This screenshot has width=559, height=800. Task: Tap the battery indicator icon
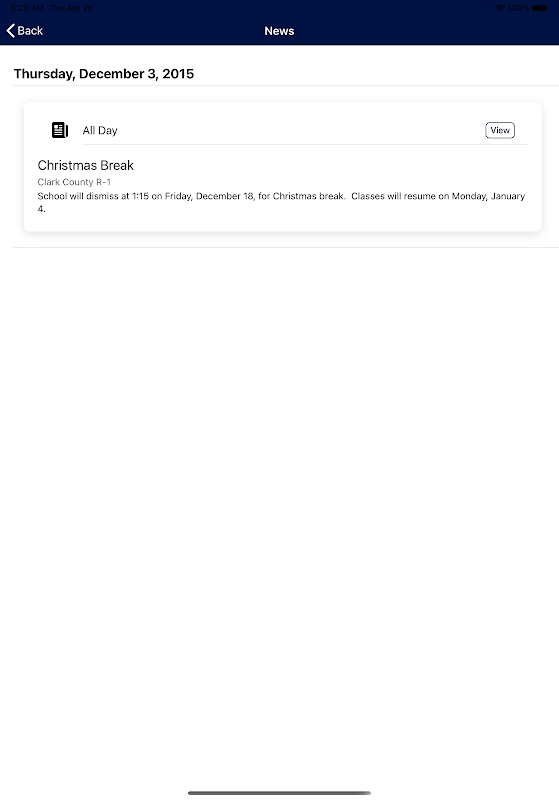(x=540, y=8)
